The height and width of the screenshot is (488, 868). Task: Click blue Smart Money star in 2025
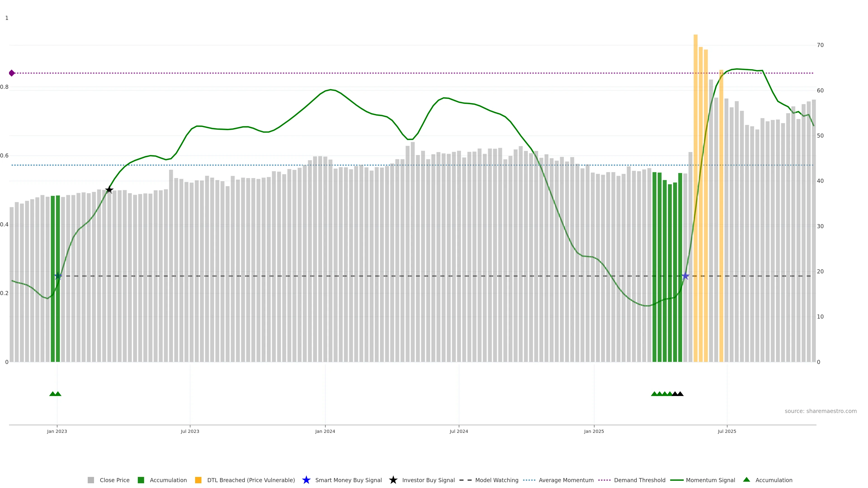point(685,276)
